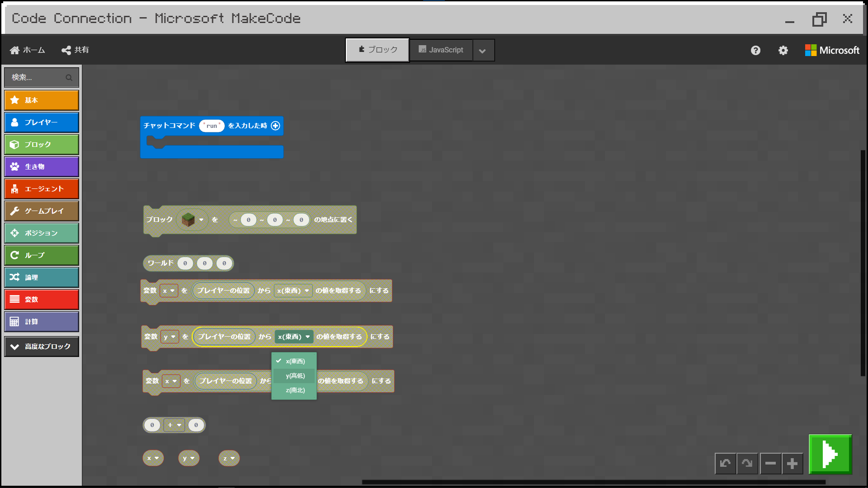The image size is (868, 488).
Task: Click the crosshair icon of ポジション category
Action: [x=14, y=233]
